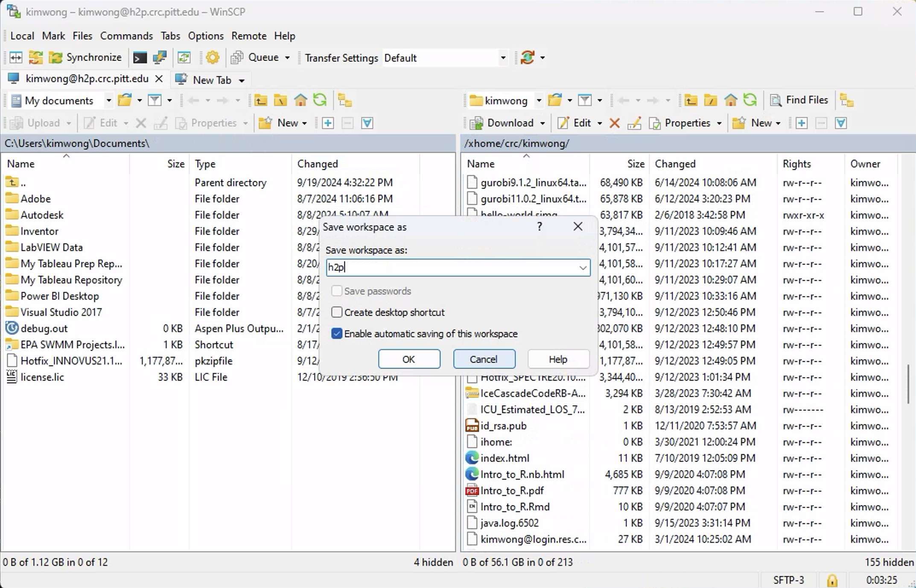Click the PuTTY session icon
The width and height of the screenshot is (916, 588).
[160, 58]
